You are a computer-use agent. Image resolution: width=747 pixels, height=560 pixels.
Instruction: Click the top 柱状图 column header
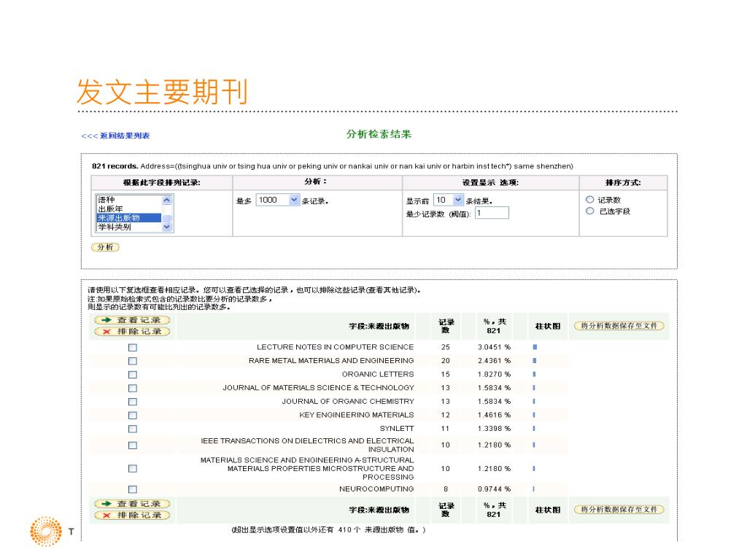click(547, 326)
